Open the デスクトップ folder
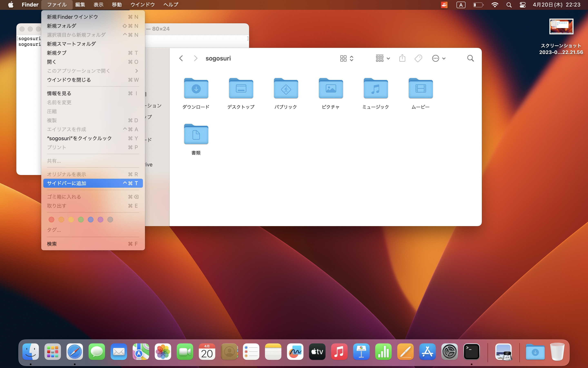588x368 pixels. pos(241,88)
